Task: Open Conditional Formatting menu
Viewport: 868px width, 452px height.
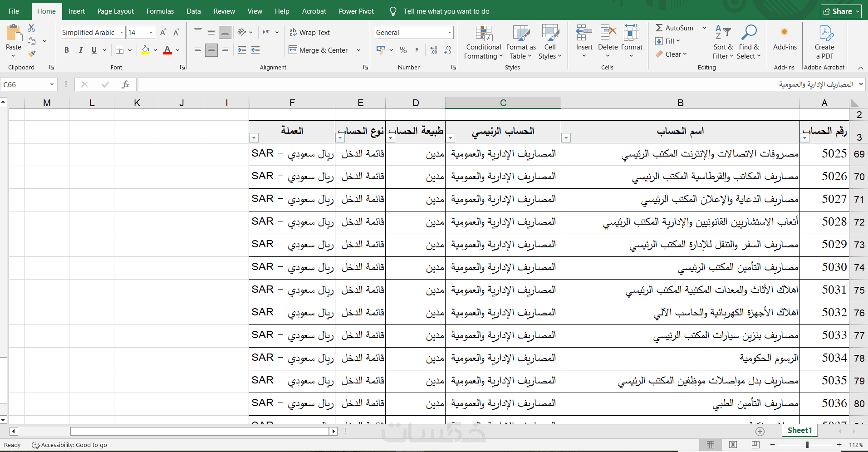Action: (484, 42)
